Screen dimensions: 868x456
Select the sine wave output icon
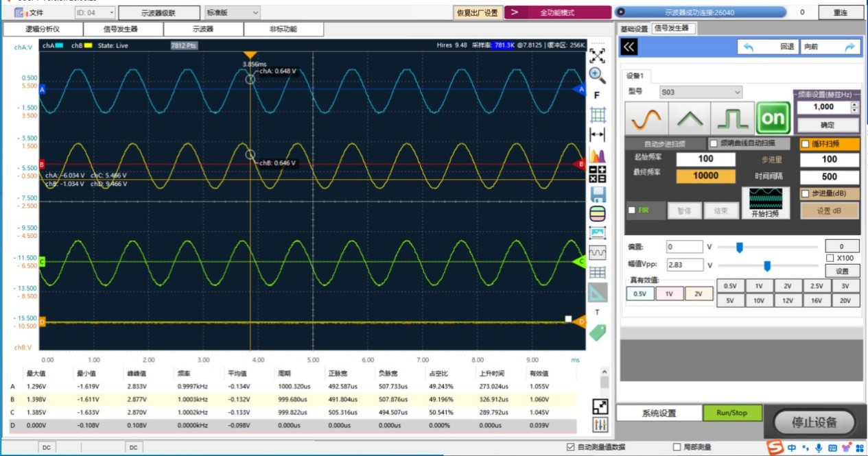pos(646,119)
